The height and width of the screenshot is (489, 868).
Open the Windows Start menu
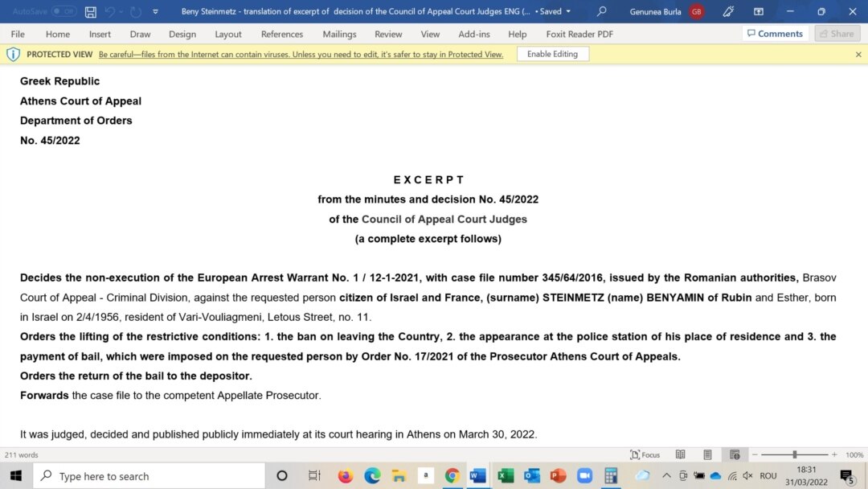[x=15, y=475]
